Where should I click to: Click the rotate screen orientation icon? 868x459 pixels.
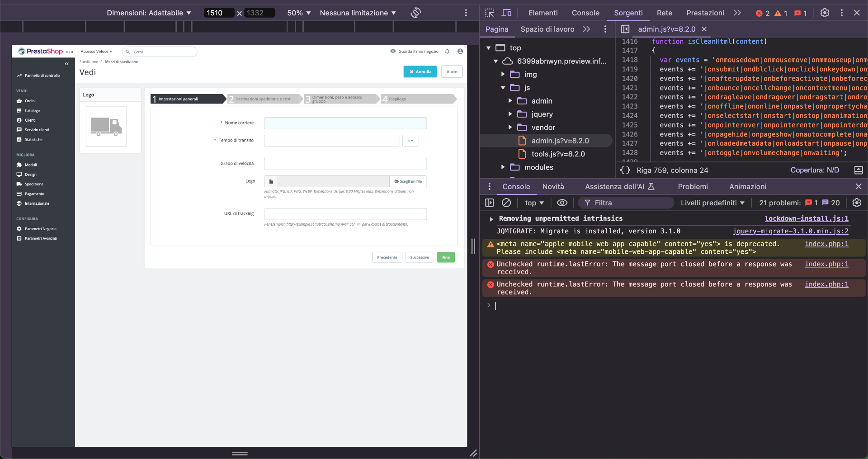[x=415, y=13]
